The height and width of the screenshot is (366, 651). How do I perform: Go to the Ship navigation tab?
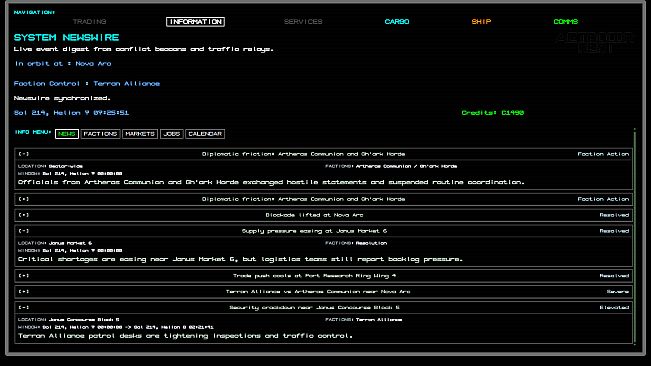[x=481, y=22]
